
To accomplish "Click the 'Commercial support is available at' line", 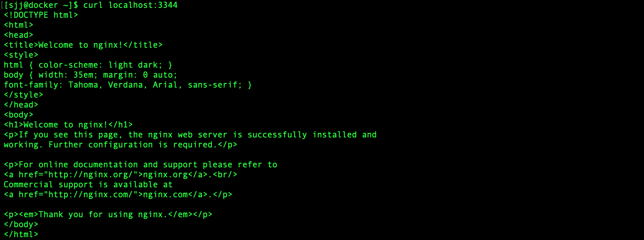I will coord(88,184).
